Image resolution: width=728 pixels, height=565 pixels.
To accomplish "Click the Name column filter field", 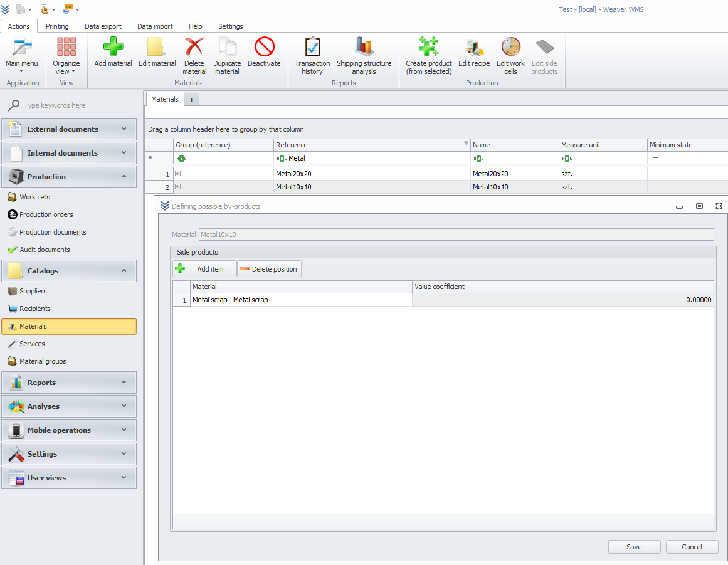I will [514, 158].
